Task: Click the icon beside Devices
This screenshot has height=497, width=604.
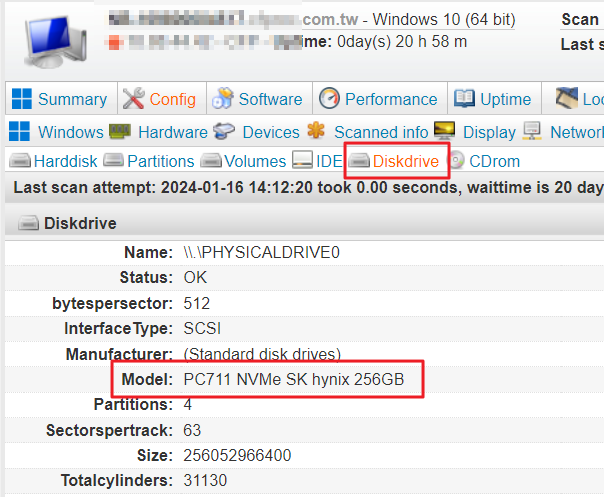Action: click(225, 132)
